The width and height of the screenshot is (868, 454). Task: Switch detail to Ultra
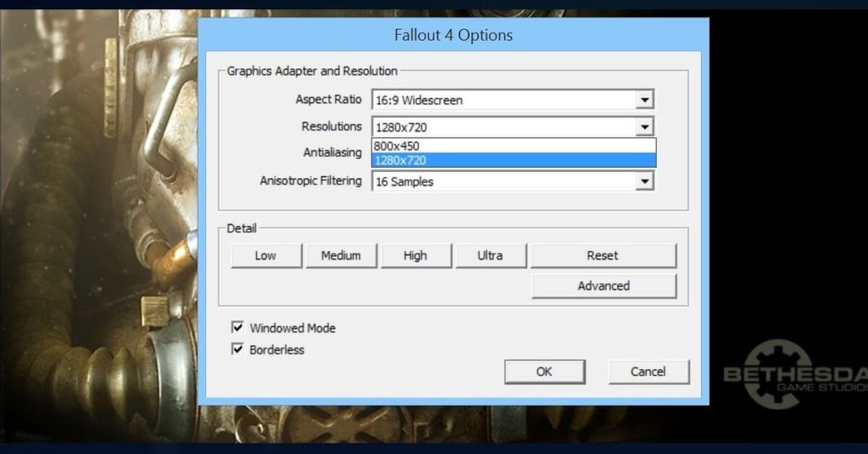coord(490,256)
